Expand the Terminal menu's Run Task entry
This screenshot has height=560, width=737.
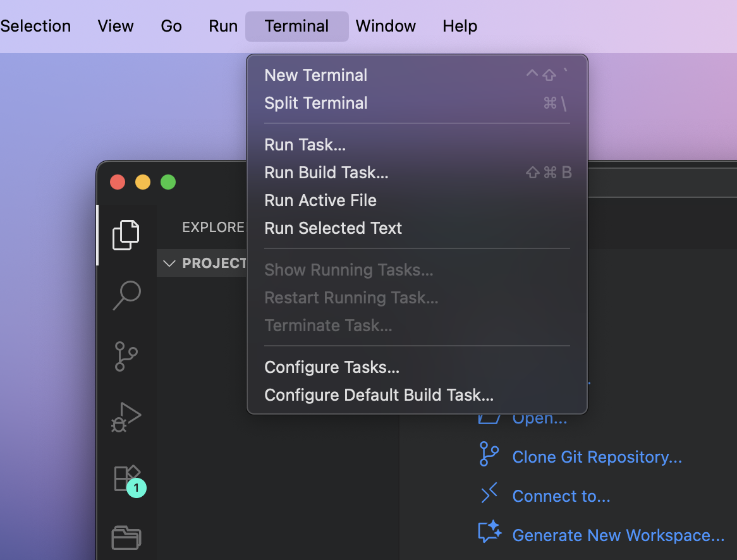(x=305, y=144)
